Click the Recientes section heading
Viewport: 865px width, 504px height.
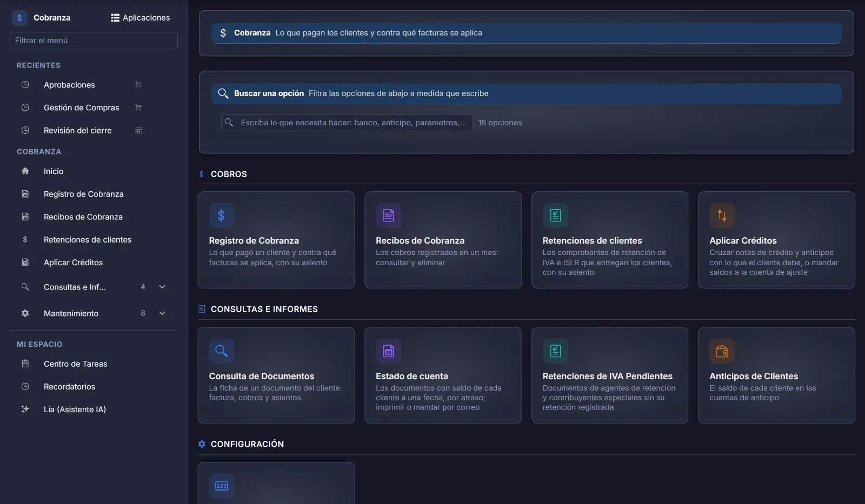[39, 65]
